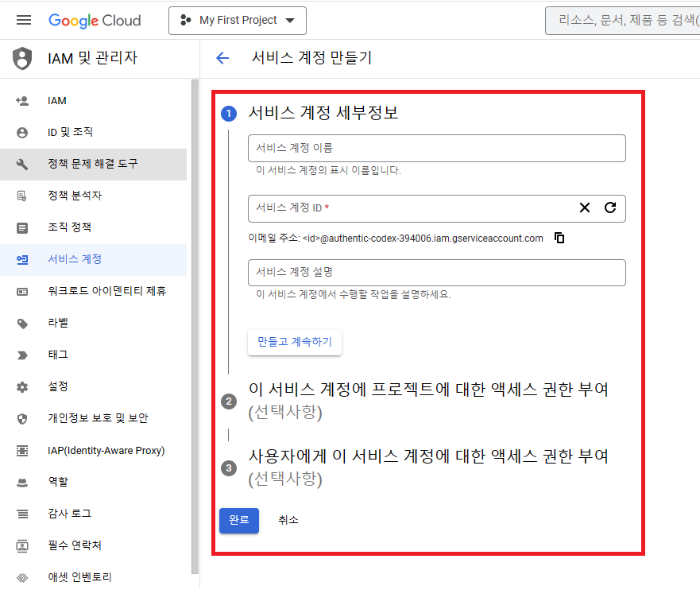The width and height of the screenshot is (700, 613).
Task: Click the 취소 button
Action: pos(288,520)
